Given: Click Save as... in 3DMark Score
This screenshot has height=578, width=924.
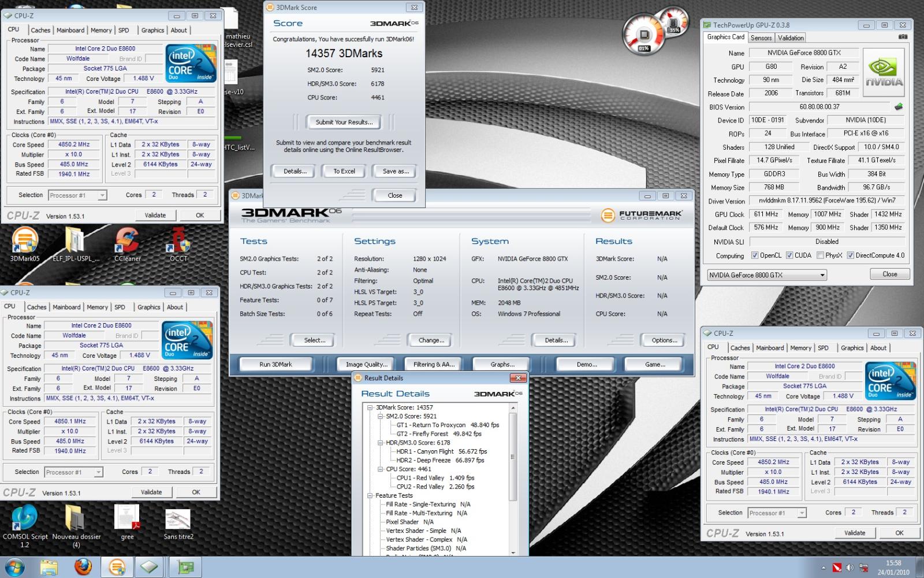Looking at the screenshot, I should tap(396, 171).
